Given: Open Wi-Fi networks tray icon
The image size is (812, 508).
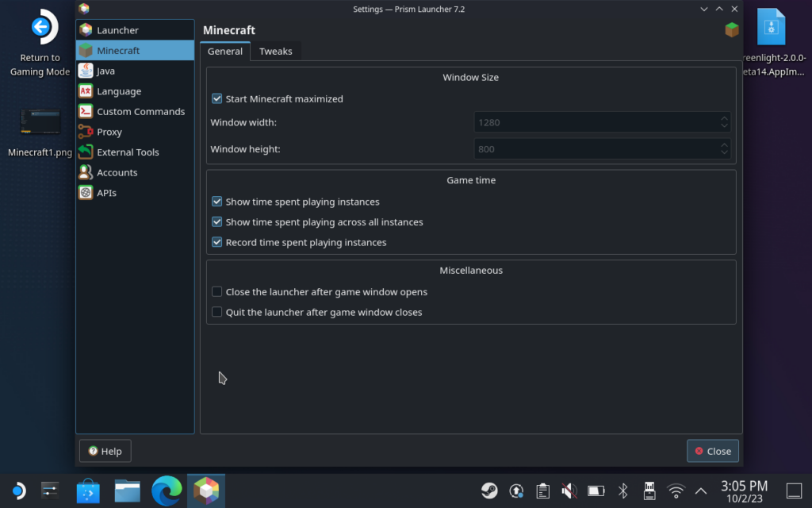Looking at the screenshot, I should (x=676, y=491).
